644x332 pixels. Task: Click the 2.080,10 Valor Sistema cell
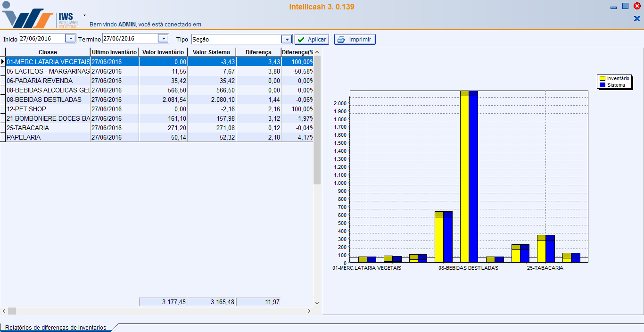(x=212, y=100)
